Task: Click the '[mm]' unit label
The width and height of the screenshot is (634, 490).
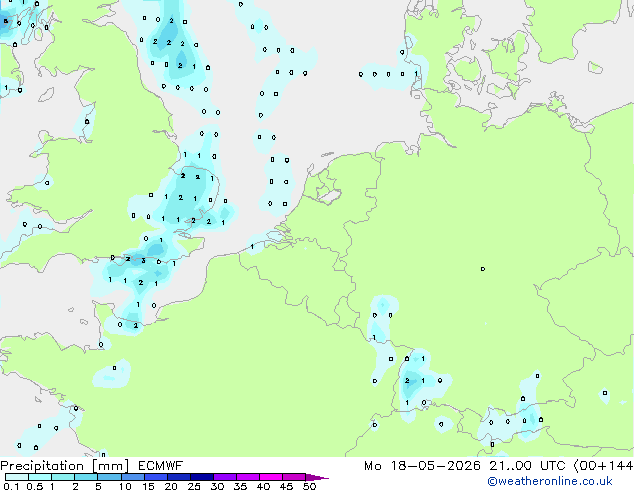Action: pos(111,466)
